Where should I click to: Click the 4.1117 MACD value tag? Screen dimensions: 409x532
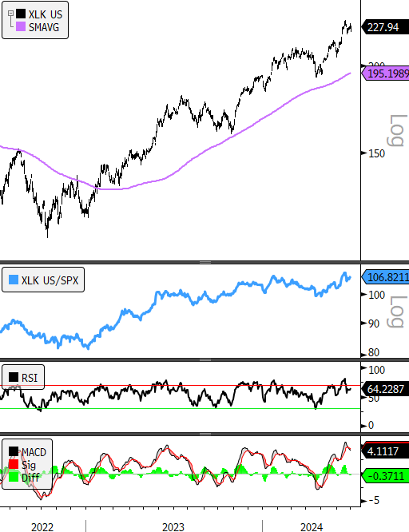point(386,451)
